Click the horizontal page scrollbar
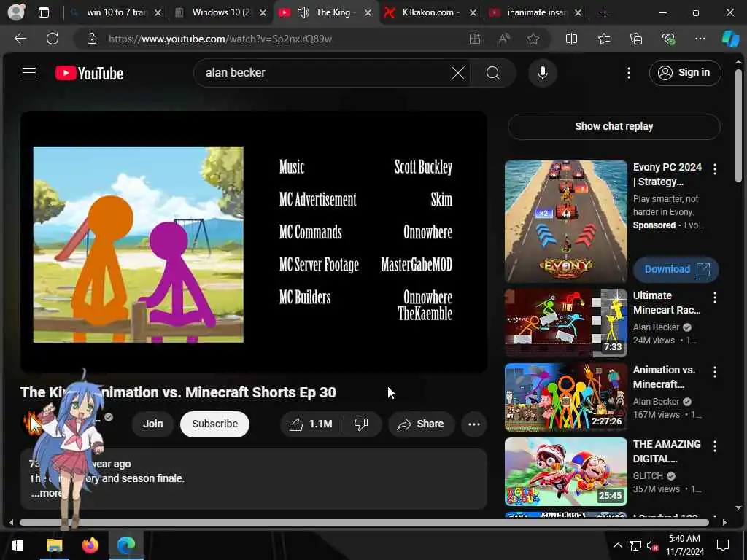Image resolution: width=747 pixels, height=560 pixels. click(365, 522)
